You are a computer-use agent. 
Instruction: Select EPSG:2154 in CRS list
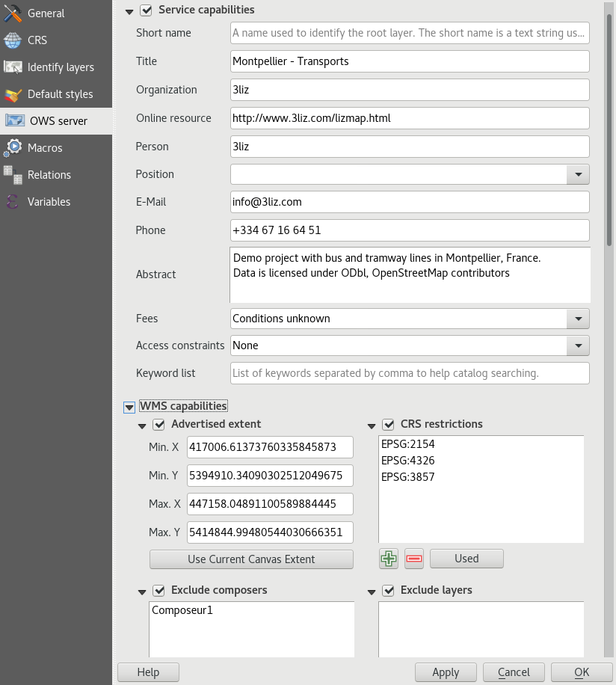407,444
